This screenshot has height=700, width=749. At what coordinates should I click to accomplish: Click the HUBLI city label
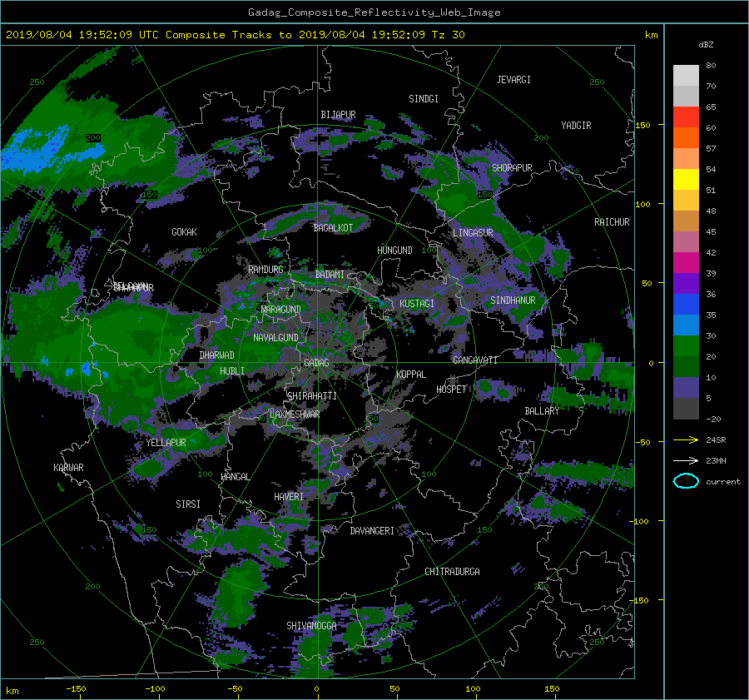232,371
